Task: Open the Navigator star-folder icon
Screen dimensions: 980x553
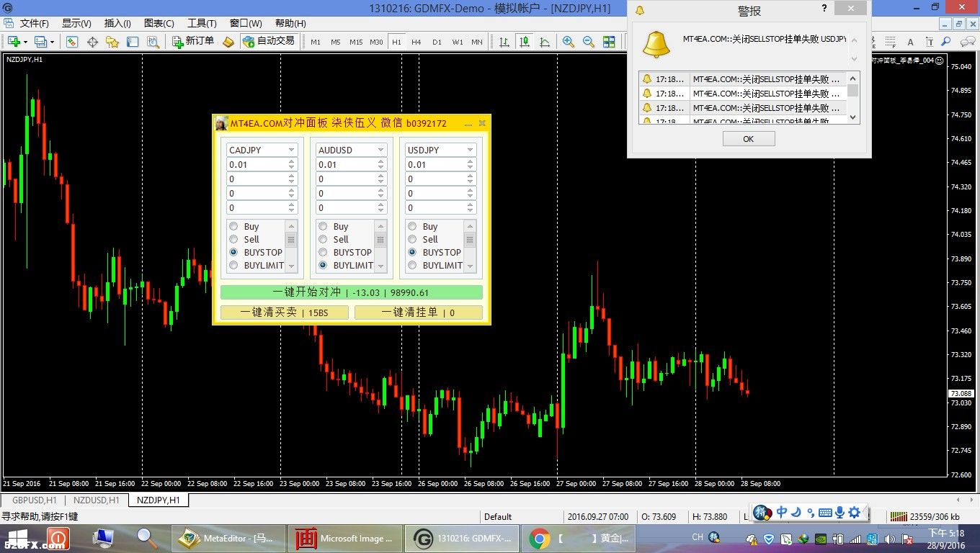Action: [112, 42]
